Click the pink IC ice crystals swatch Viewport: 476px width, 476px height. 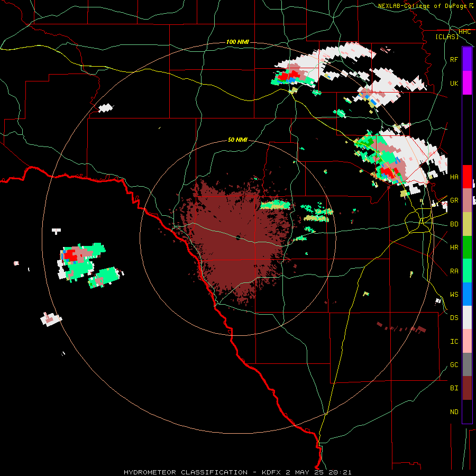(x=467, y=341)
